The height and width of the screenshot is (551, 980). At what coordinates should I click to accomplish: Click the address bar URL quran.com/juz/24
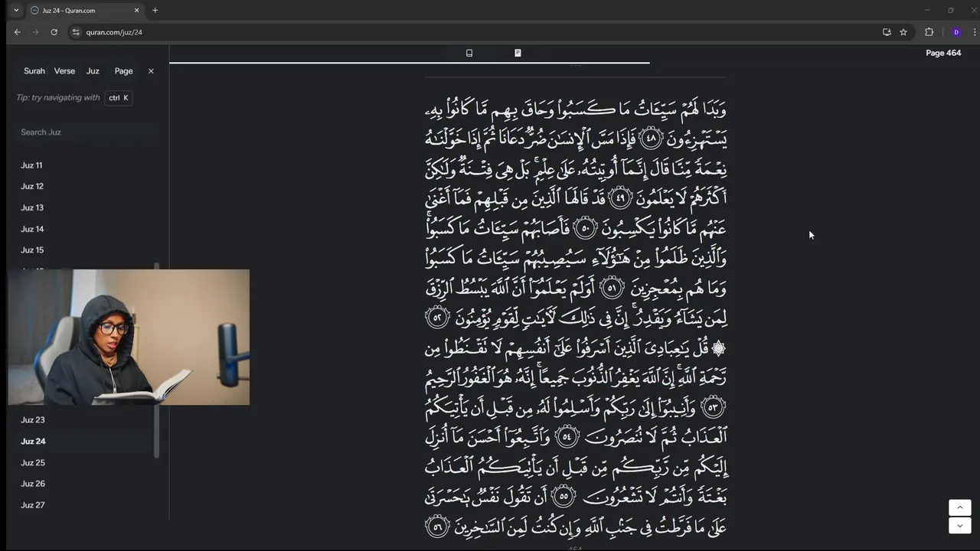click(x=114, y=32)
